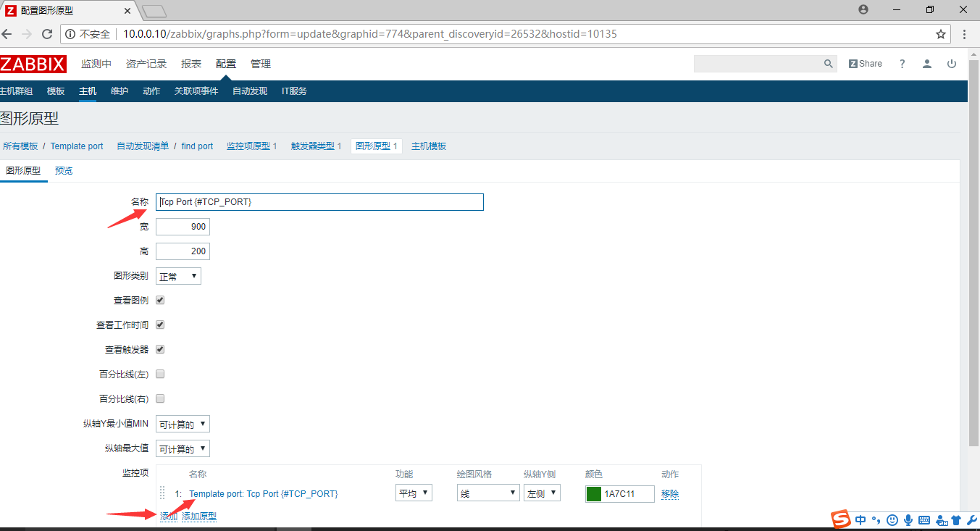The image size is (980, 531).
Task: Enable 百分比线(左) checkbox
Action: tap(160, 374)
